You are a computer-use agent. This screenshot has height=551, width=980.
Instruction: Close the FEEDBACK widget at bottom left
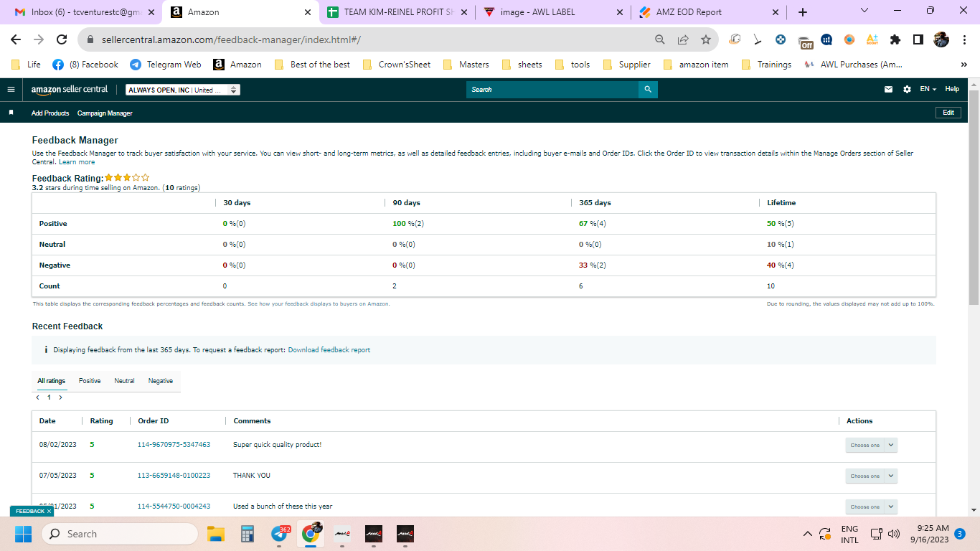50,512
